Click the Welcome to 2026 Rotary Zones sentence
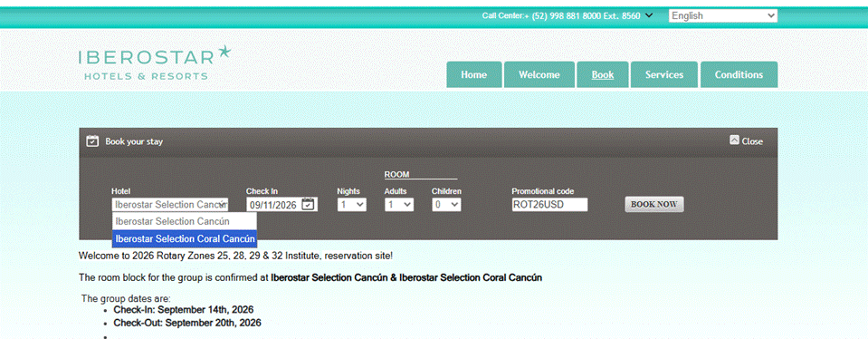The image size is (868, 339). (x=236, y=256)
